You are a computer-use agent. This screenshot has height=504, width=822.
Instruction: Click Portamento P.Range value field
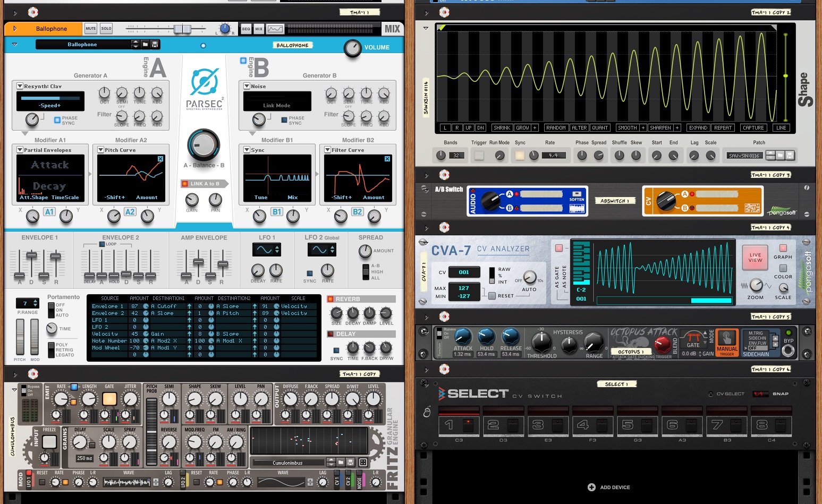coord(28,303)
